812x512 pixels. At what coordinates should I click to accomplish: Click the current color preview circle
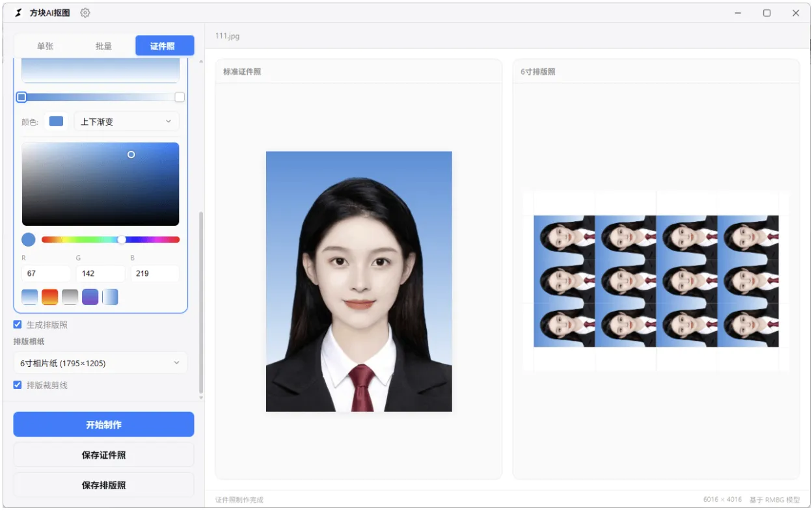tap(29, 239)
